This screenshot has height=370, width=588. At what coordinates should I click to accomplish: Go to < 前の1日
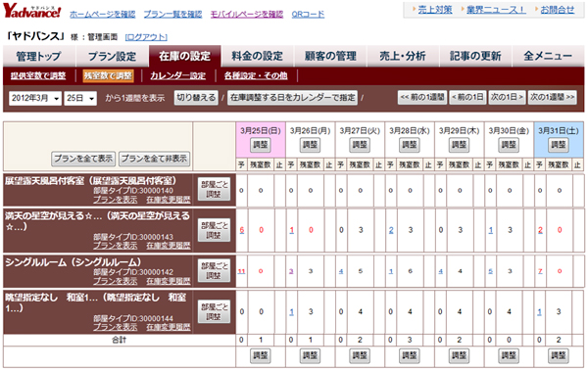(467, 97)
